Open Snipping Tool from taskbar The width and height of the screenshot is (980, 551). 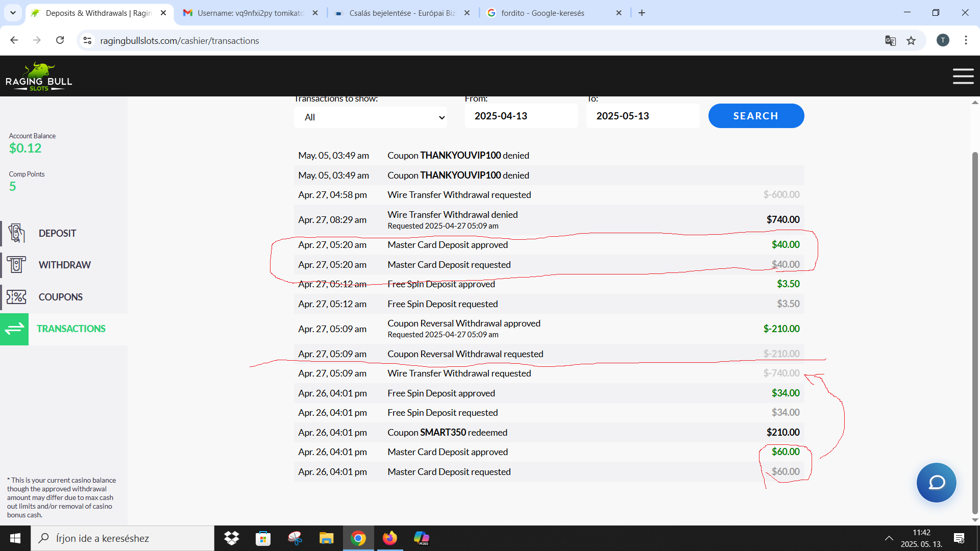point(295,538)
